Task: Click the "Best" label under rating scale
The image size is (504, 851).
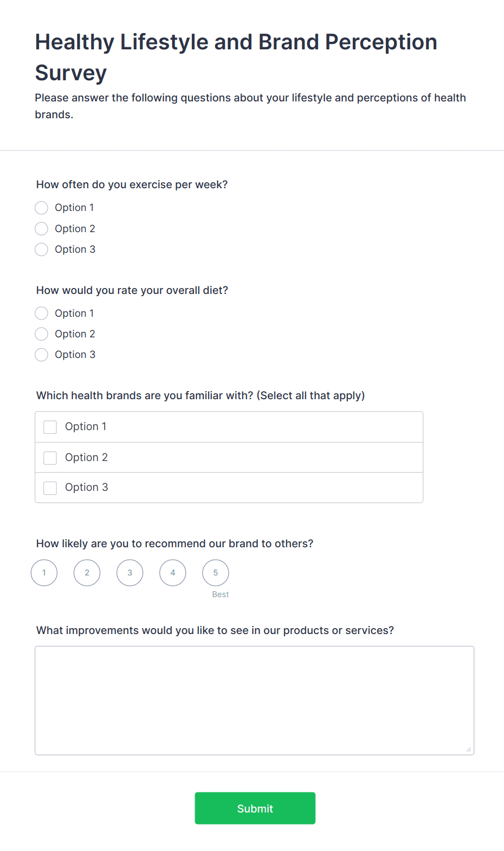Action: (x=221, y=594)
